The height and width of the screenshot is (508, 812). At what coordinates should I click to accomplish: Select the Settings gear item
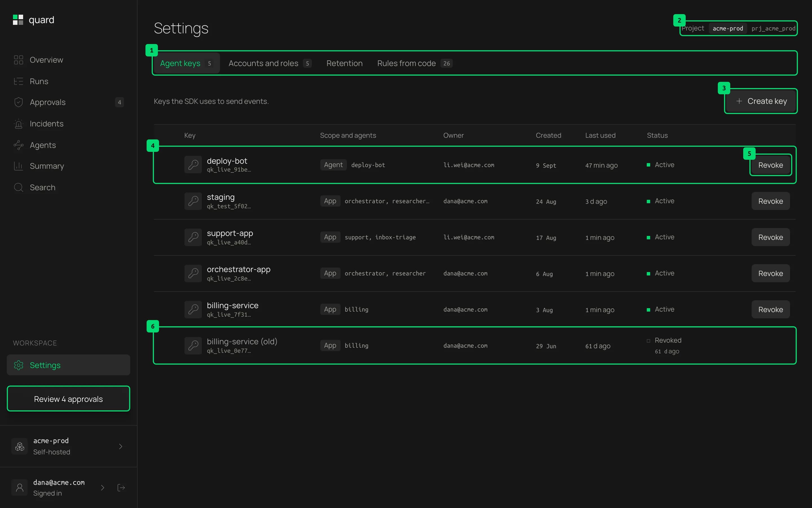click(69, 365)
